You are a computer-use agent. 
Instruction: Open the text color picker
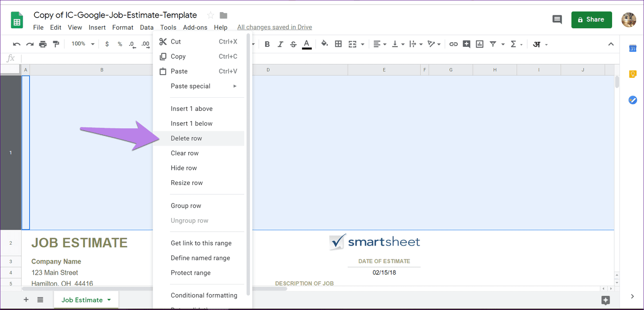[x=306, y=44]
